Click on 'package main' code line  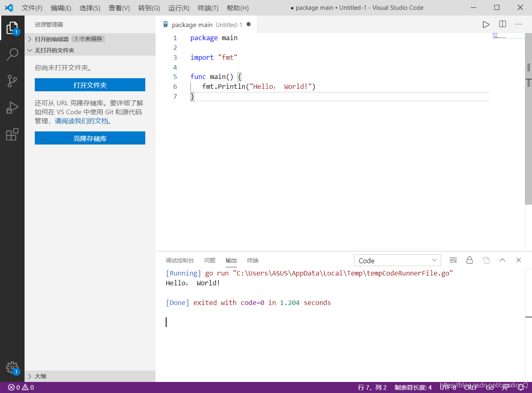tap(214, 38)
